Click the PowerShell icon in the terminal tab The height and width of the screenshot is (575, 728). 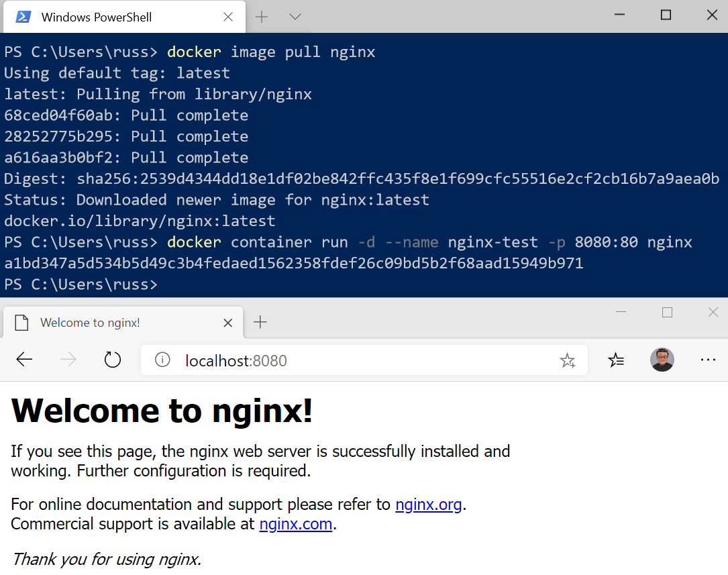point(23,17)
